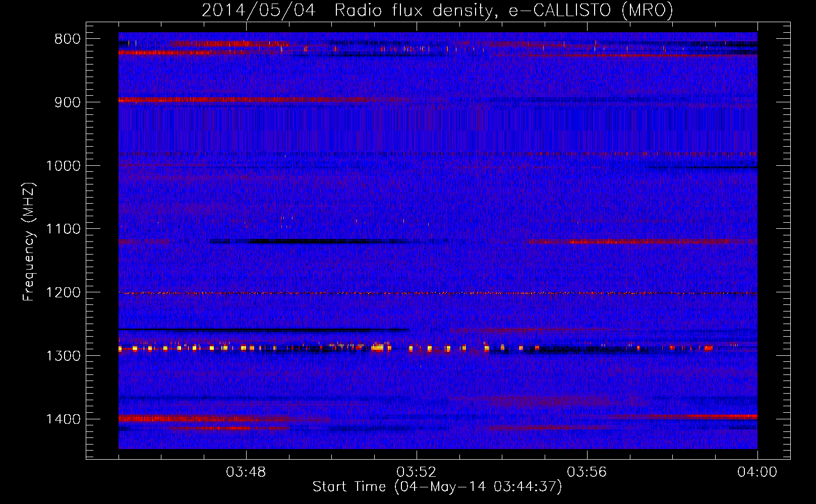
Task: Click the 03:52 time tick label
Action: coord(417,472)
